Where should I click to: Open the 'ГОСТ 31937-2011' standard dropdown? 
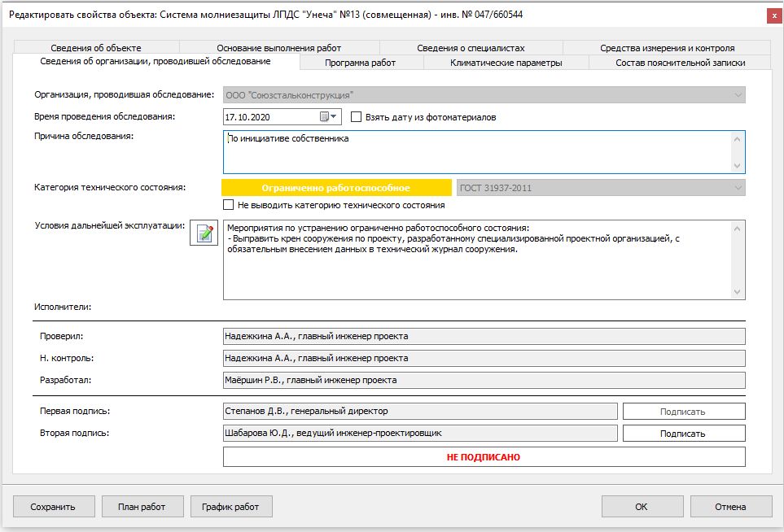click(738, 188)
